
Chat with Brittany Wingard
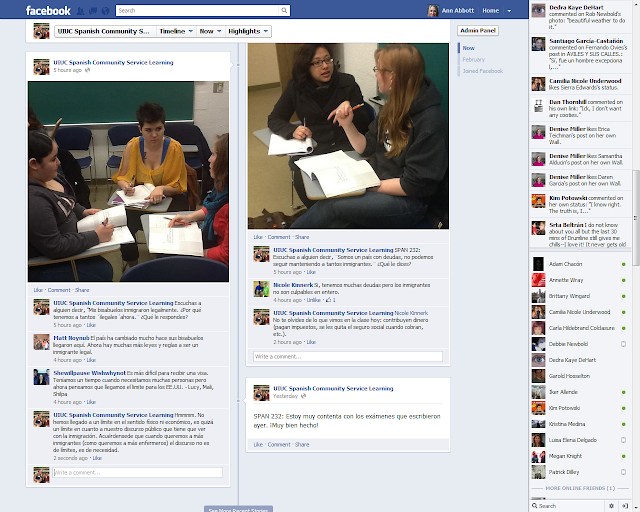tap(580, 296)
